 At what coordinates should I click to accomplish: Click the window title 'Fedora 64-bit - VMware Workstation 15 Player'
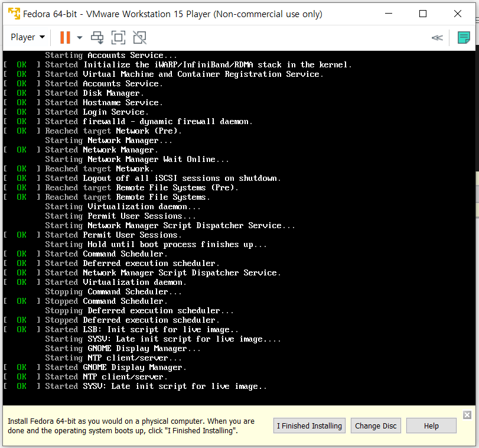172,14
